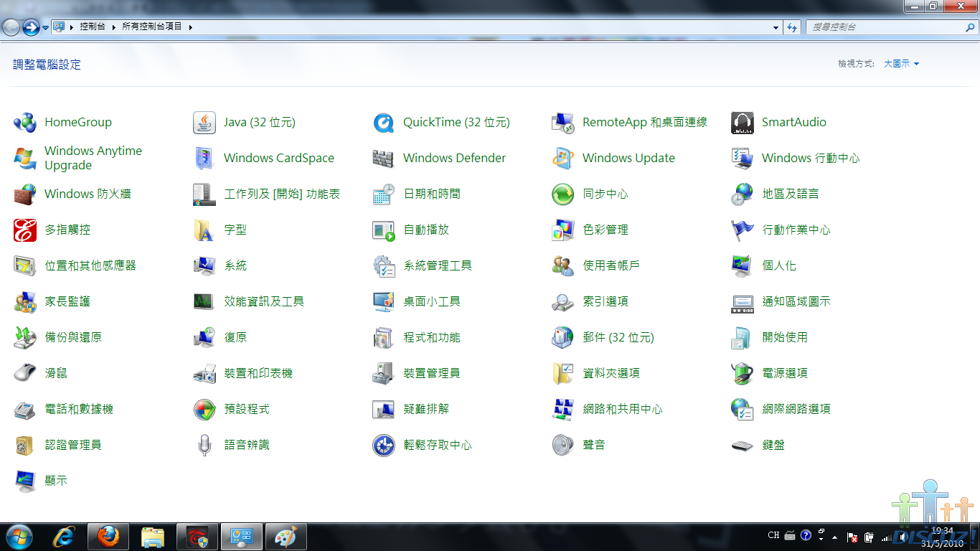Click the 疑難排解 link

[x=426, y=409]
